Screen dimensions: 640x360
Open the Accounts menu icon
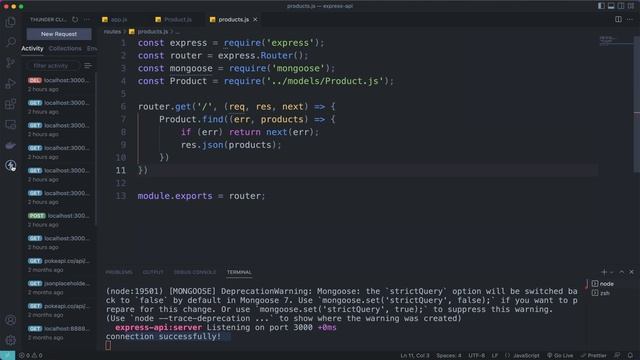pyautogui.click(x=11, y=320)
